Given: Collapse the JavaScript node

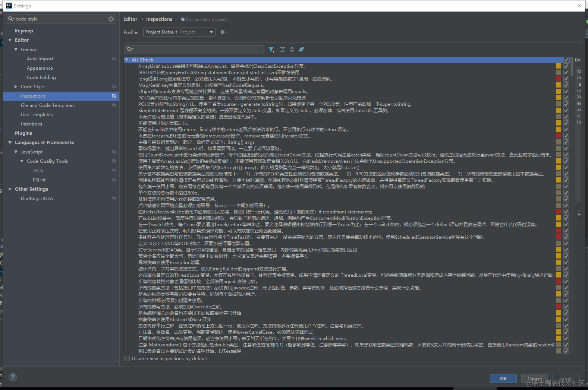Looking at the screenshot, I should pos(16,152).
